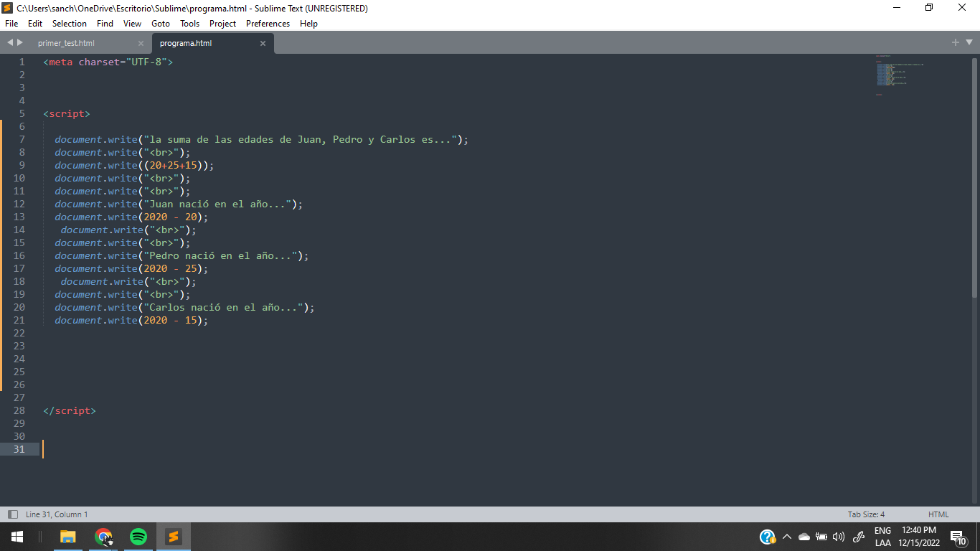The width and height of the screenshot is (980, 551).
Task: Click Line 31, Column 1 status
Action: tap(57, 514)
